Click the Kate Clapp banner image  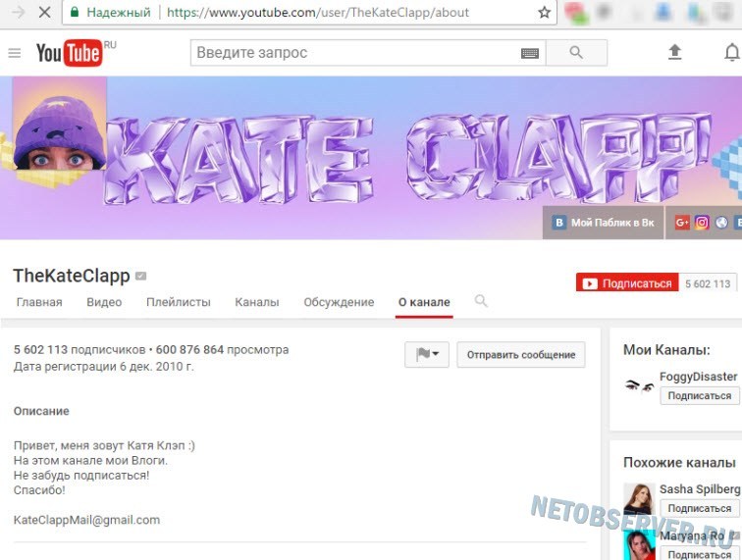coord(371,158)
